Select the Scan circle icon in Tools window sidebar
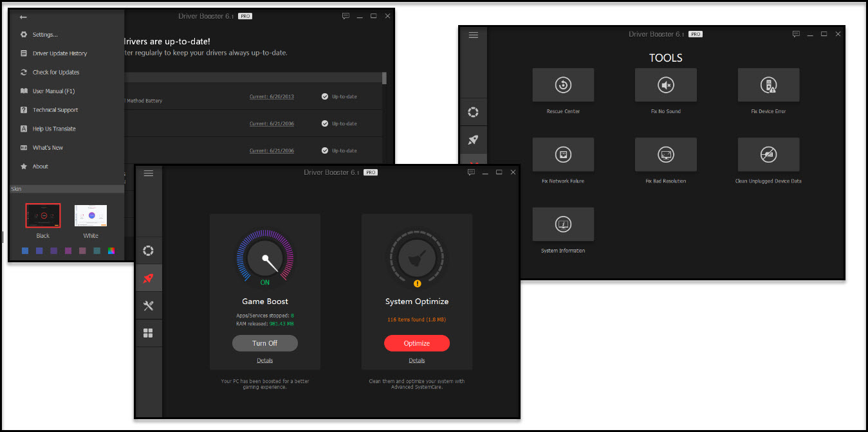 point(474,113)
